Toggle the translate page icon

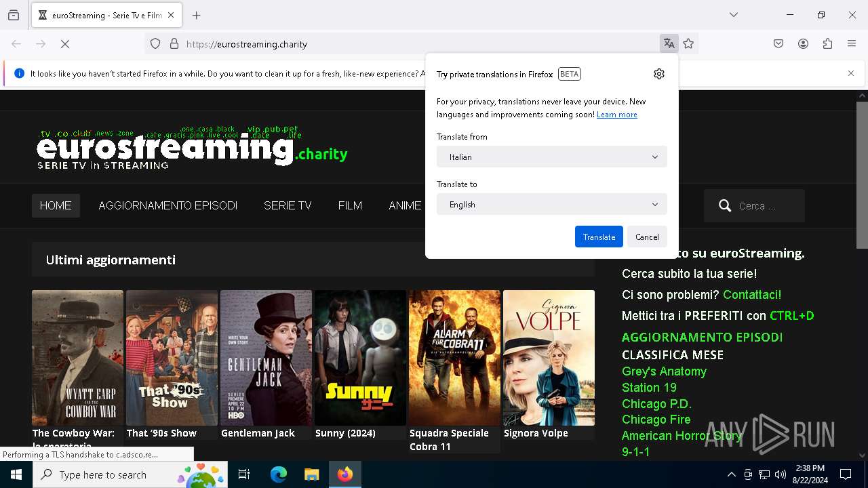pos(669,44)
